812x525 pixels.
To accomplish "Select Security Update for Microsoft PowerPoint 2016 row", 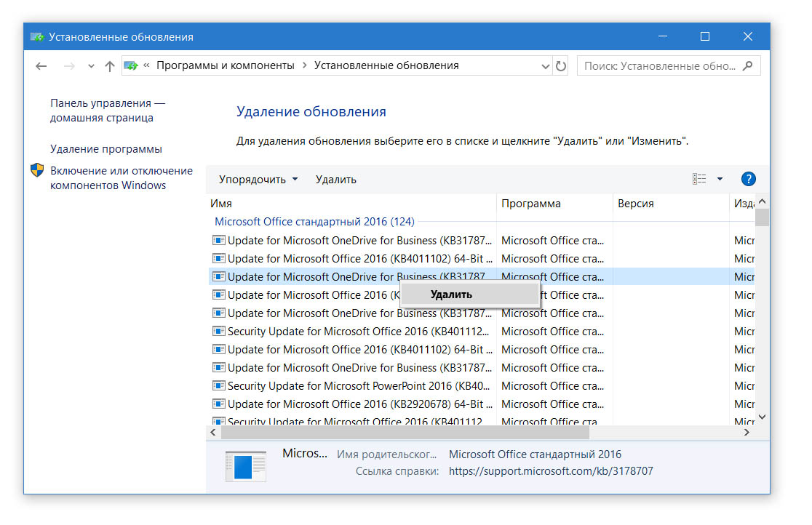I will tap(481, 386).
